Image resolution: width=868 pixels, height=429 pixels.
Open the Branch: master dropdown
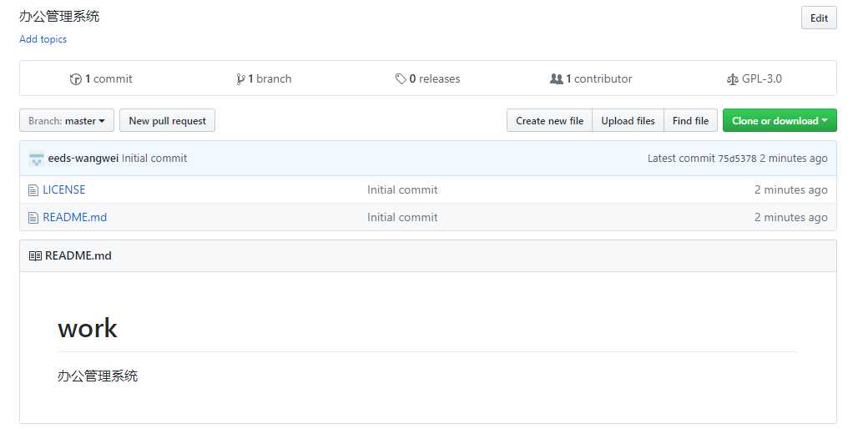[67, 121]
